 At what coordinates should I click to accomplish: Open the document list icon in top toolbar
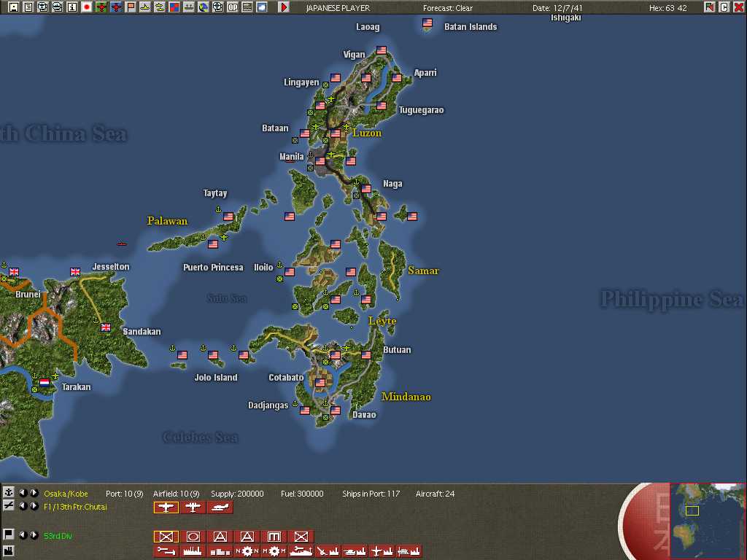pos(28,7)
